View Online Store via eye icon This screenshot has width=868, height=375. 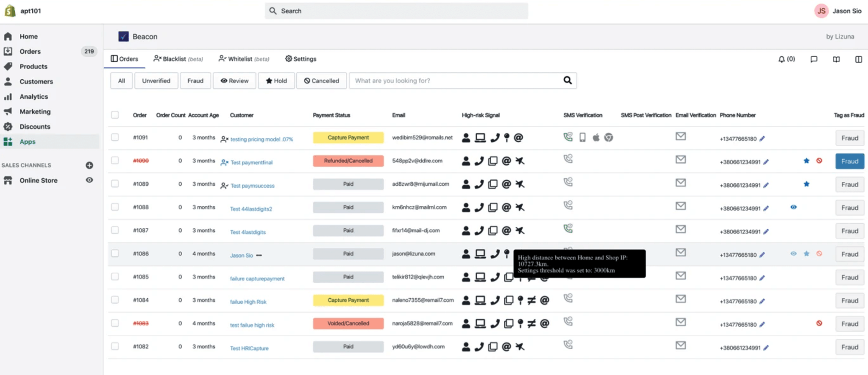coord(89,180)
